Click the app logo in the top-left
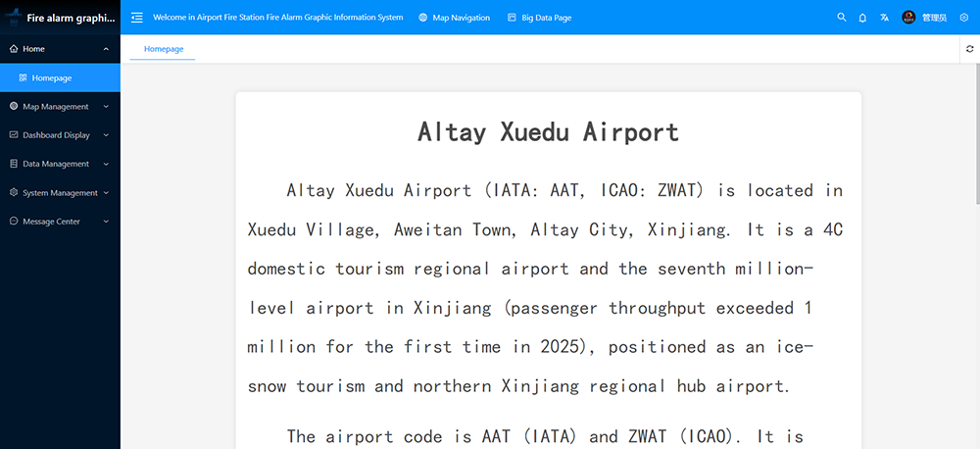This screenshot has height=449, width=980. pos(13,18)
